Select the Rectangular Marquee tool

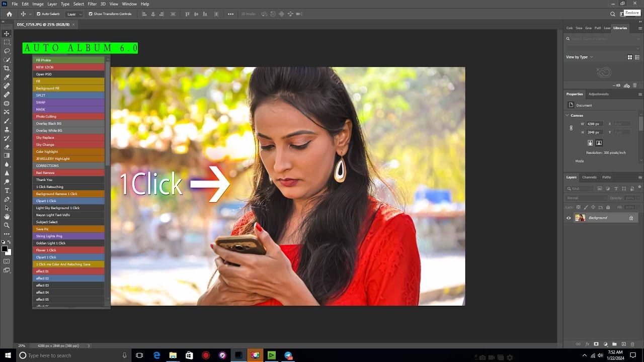point(7,42)
